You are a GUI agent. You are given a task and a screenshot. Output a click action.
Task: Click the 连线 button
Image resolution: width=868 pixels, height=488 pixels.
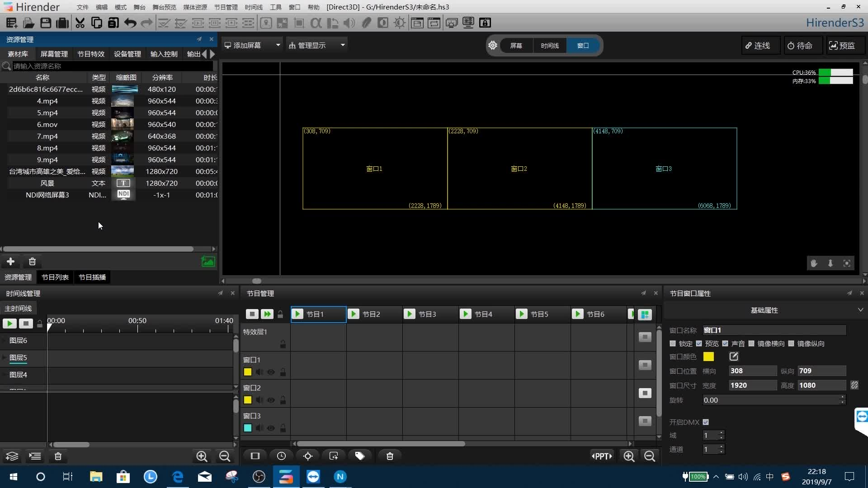761,46
